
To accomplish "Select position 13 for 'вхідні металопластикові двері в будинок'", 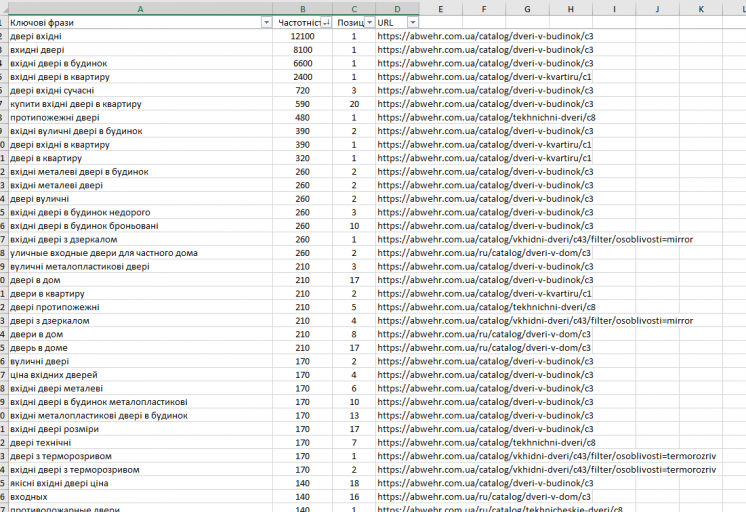I will point(354,416).
